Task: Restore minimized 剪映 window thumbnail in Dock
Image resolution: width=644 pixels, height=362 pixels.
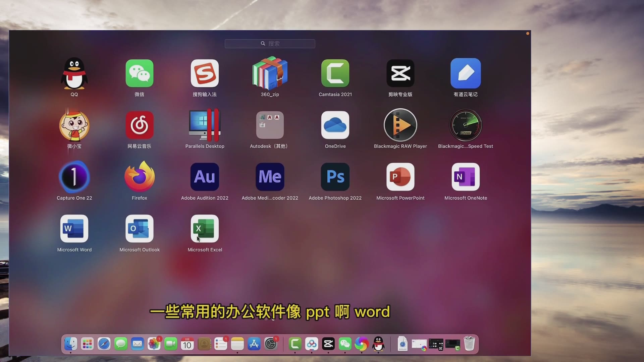Action: tap(436, 345)
